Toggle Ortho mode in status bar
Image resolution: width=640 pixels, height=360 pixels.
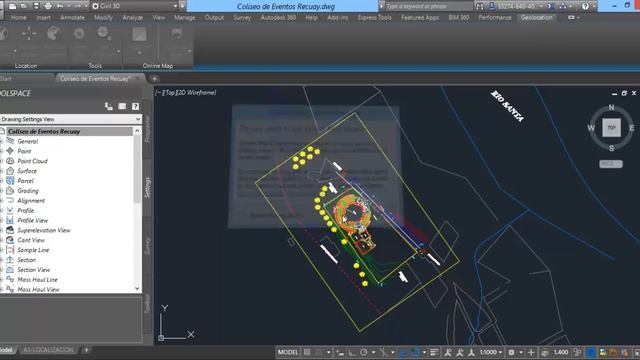click(x=352, y=352)
